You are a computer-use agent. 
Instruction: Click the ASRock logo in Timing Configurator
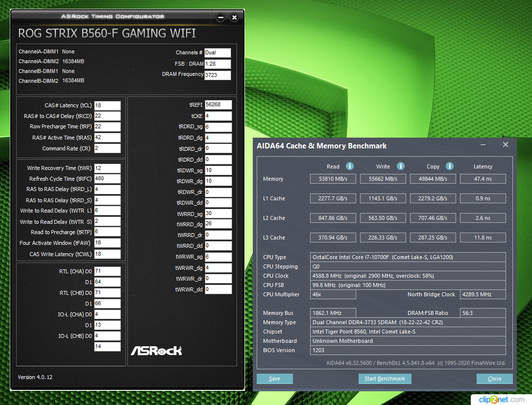tap(156, 351)
